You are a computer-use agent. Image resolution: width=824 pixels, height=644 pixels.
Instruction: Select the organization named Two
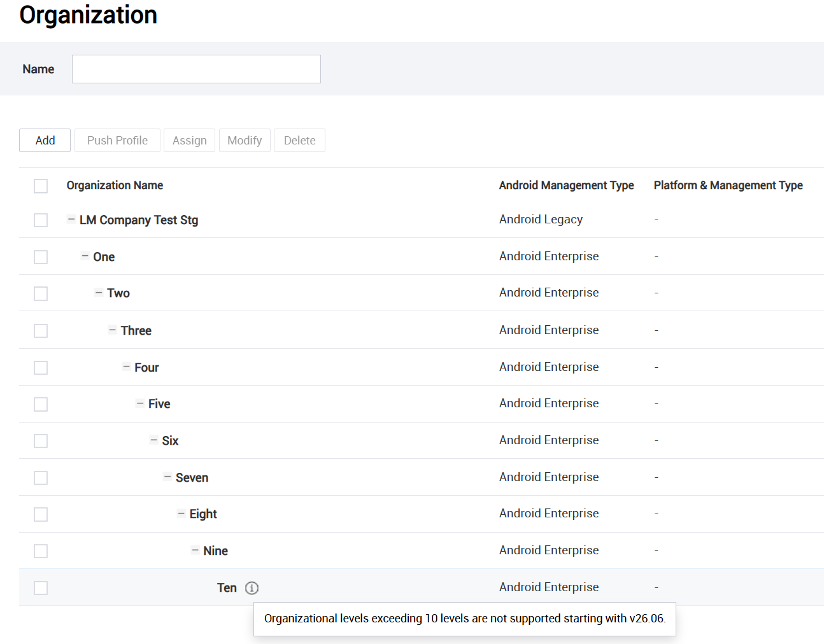tap(118, 293)
